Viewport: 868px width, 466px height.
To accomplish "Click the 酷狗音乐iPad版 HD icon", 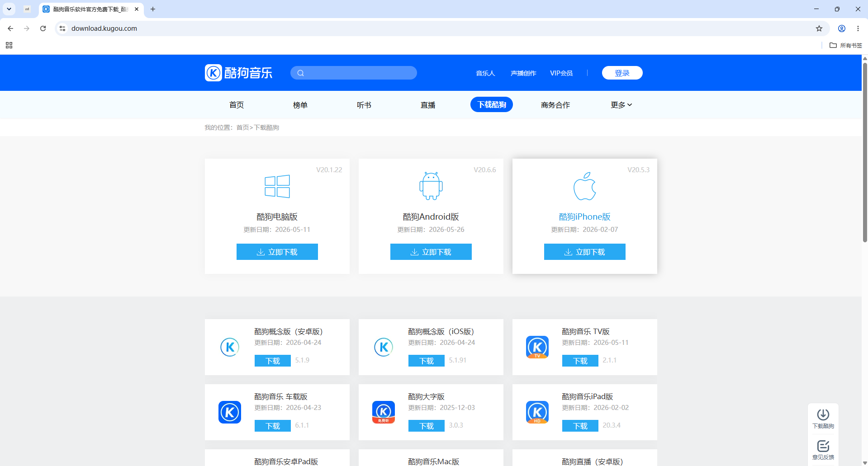I will [x=537, y=412].
